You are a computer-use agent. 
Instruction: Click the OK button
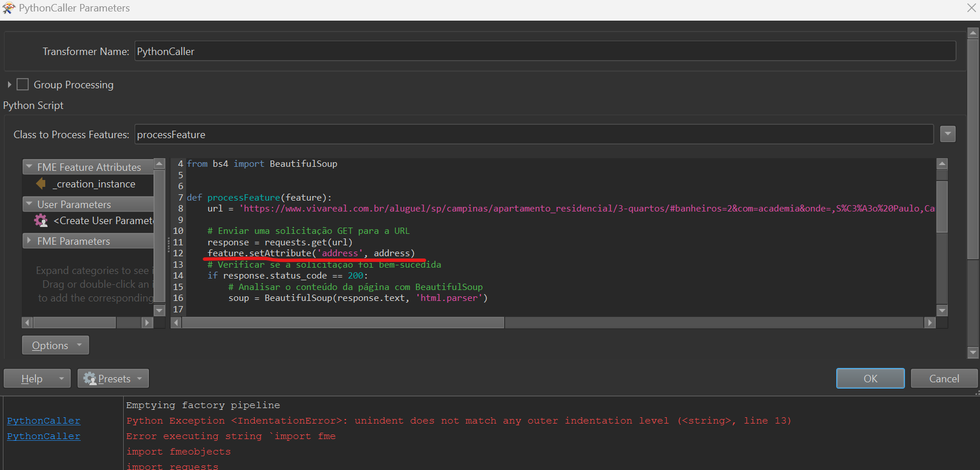click(x=870, y=378)
